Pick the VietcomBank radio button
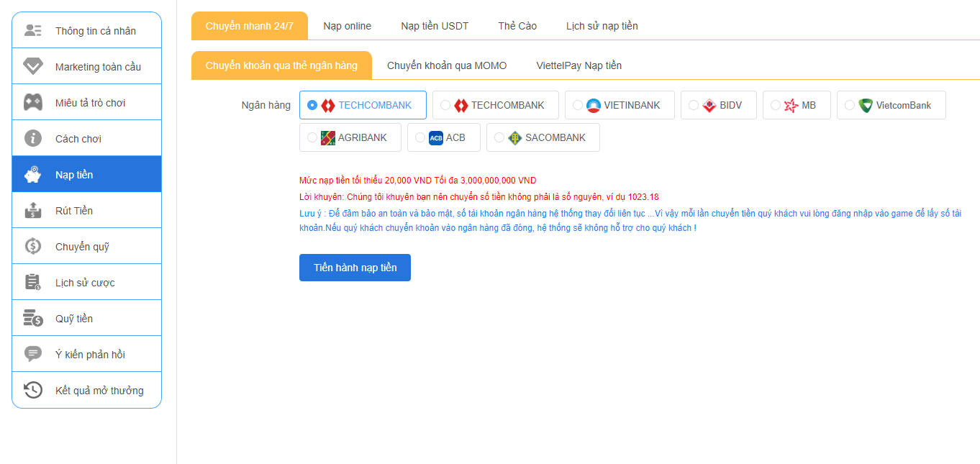980x464 pixels. point(850,105)
